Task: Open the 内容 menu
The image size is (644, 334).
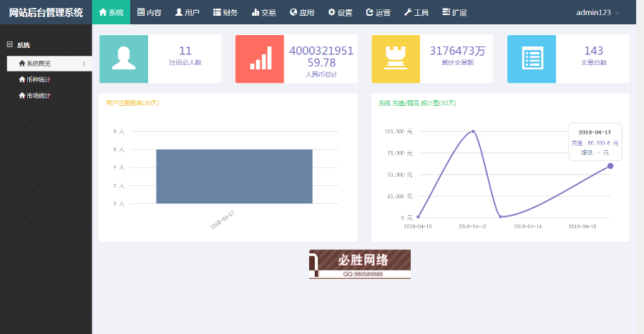Action: coord(149,12)
